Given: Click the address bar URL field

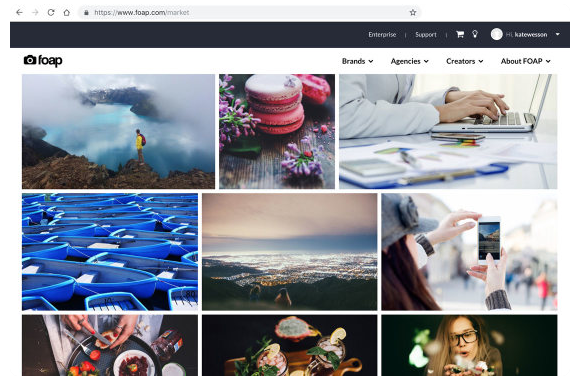Looking at the screenshot, I should click(249, 12).
